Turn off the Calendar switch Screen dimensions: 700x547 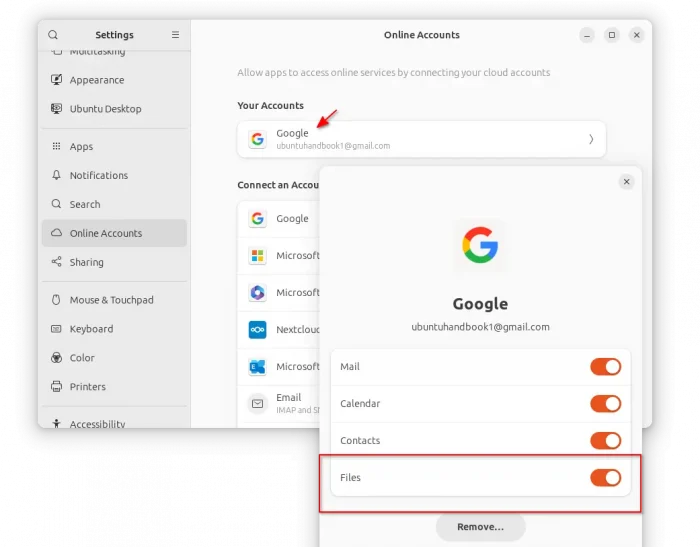(605, 404)
